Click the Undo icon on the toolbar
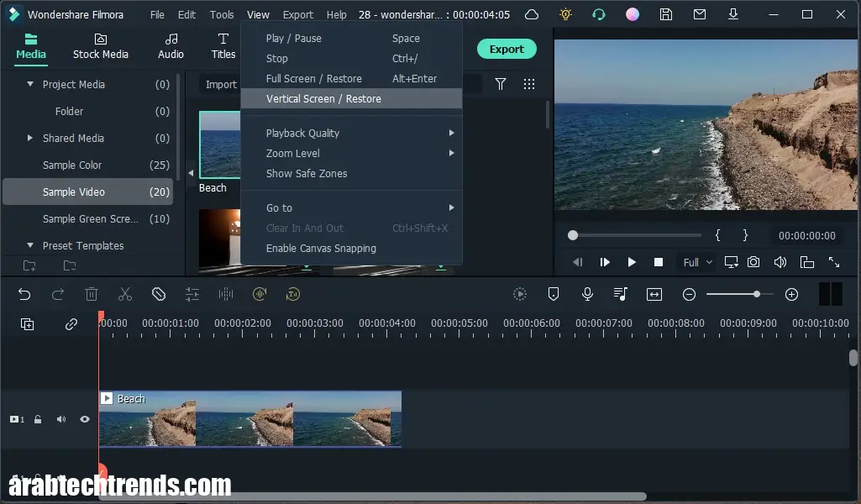The height and width of the screenshot is (504, 861). click(24, 294)
